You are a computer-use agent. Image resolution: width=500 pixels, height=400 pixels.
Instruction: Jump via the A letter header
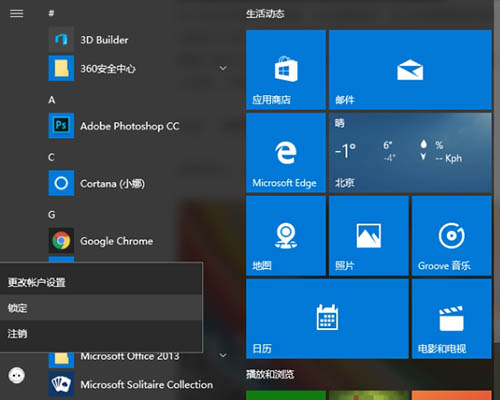(51, 100)
